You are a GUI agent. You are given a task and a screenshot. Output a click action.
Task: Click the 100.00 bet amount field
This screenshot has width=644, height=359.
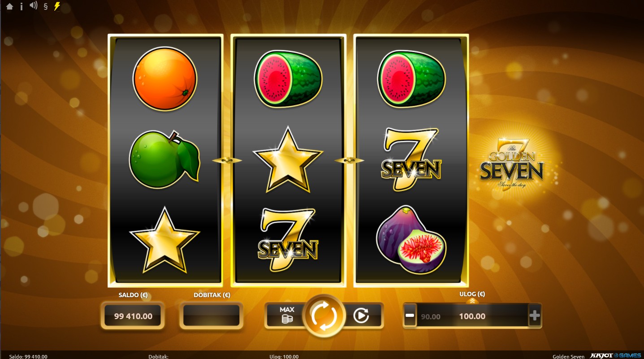click(472, 316)
